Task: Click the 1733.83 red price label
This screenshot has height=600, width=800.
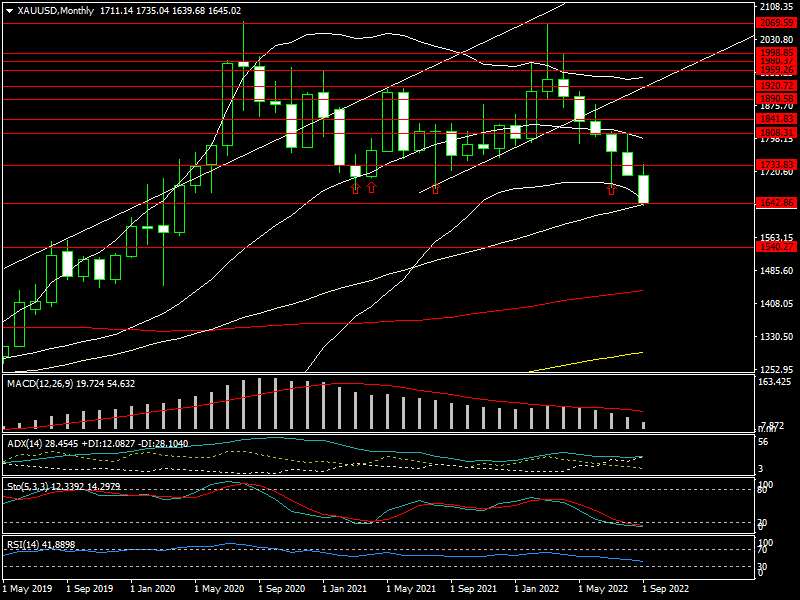Action: point(776,164)
